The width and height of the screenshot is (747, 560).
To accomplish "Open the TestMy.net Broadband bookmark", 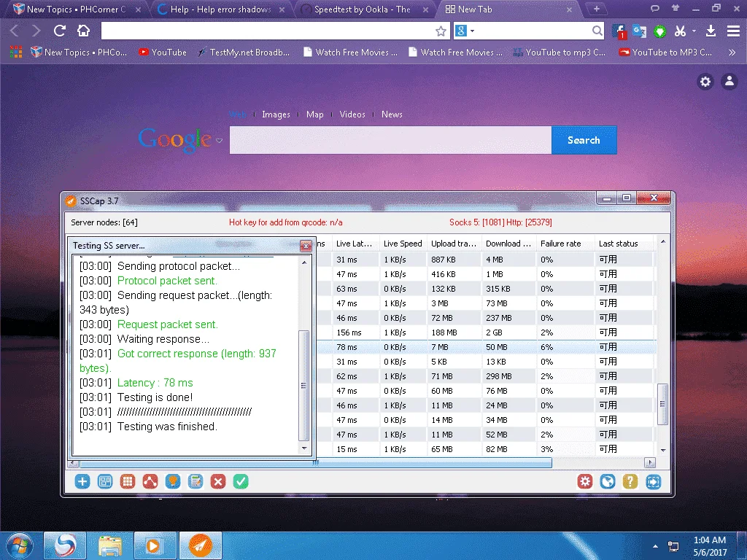I will [244, 52].
